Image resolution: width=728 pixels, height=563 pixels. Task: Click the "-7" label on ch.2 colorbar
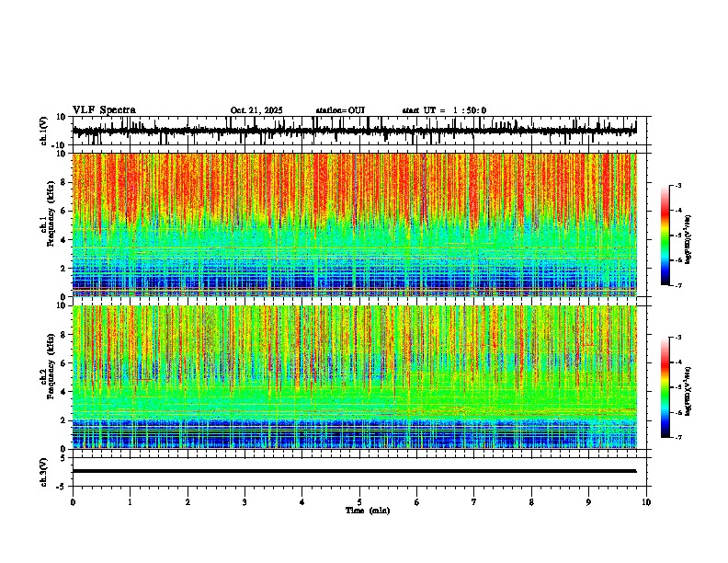click(678, 438)
